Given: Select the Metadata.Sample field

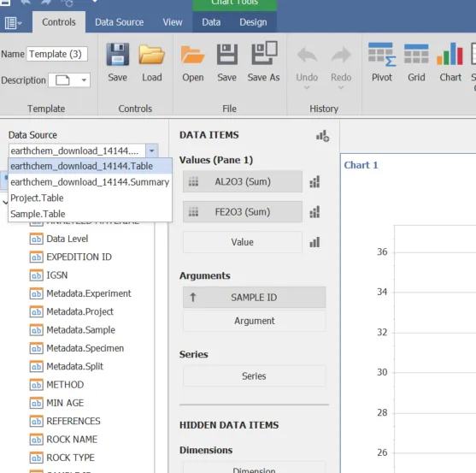Looking at the screenshot, I should click(x=80, y=330).
